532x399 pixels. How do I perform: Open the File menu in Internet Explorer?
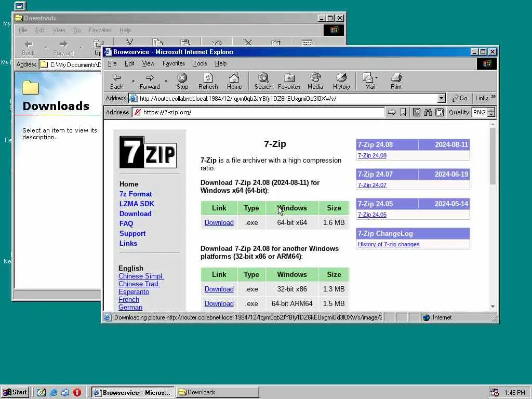tap(112, 63)
